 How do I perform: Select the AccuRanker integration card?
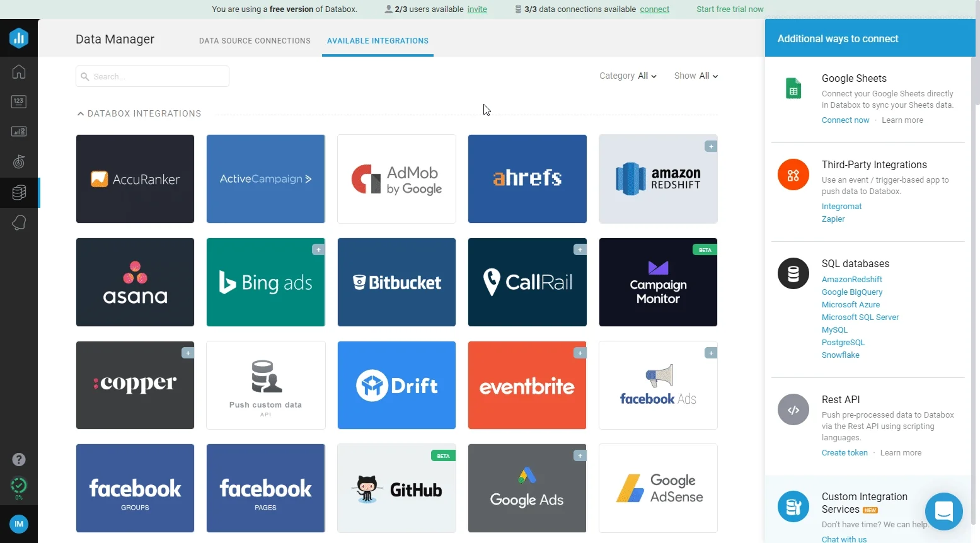(135, 179)
